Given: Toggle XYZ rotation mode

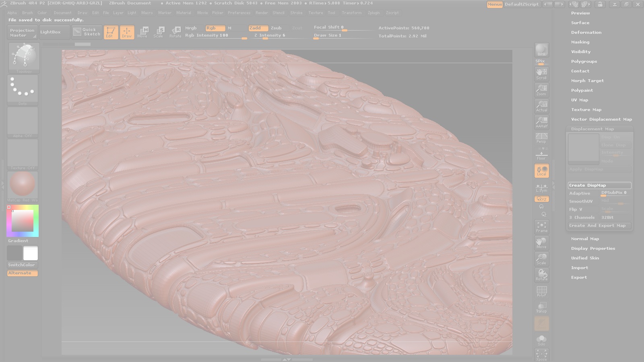Looking at the screenshot, I should click(x=542, y=199).
